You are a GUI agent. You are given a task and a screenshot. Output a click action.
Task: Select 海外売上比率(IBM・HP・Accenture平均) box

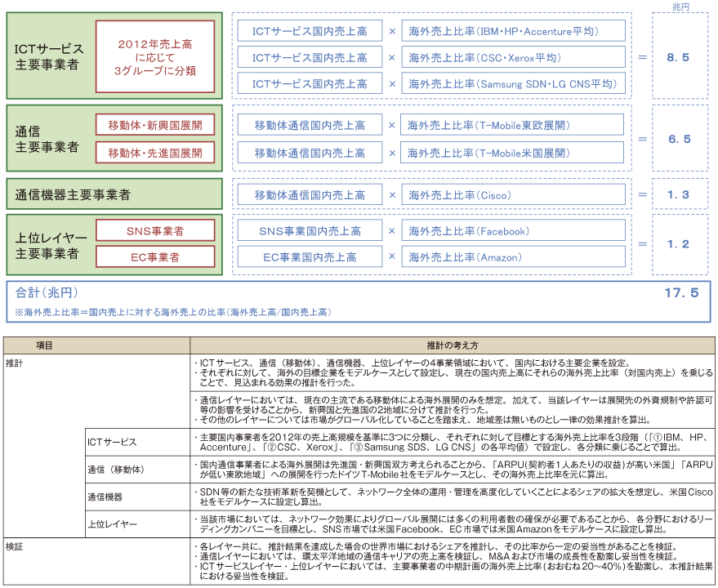click(513, 31)
